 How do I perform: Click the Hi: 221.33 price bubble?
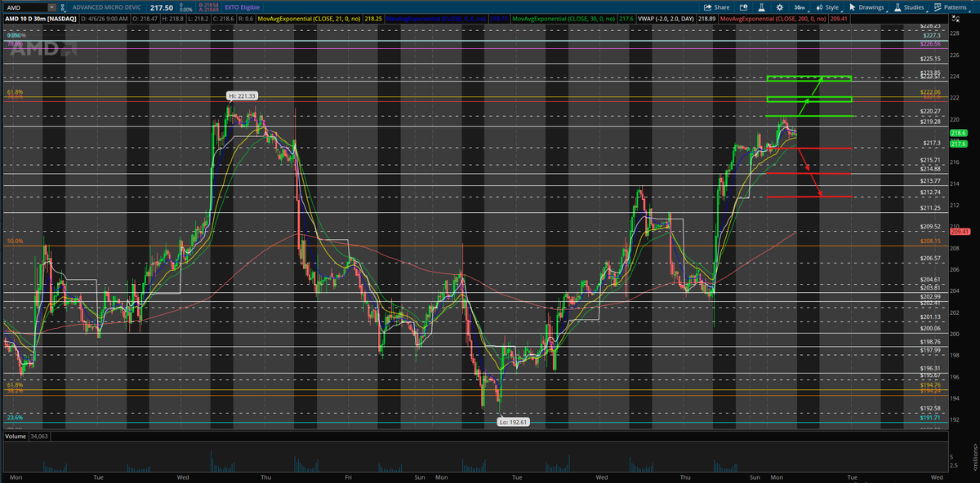point(242,96)
